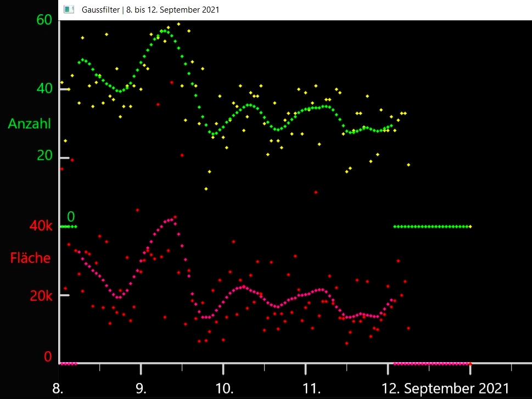Click the red '40k' axis value
The image size is (532, 399).
tap(41, 226)
